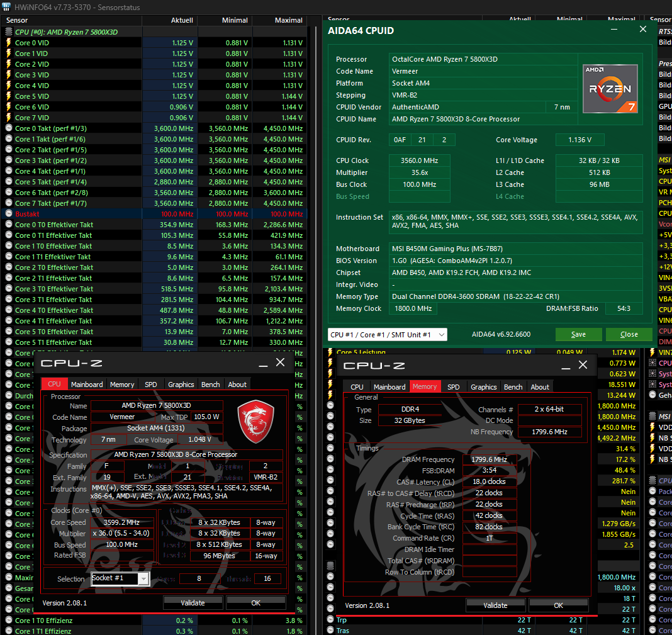This screenshot has width=672, height=635.
Task: Click the clock icon beside Core 4 T0 Effektiver Takt
Action: coord(9,310)
